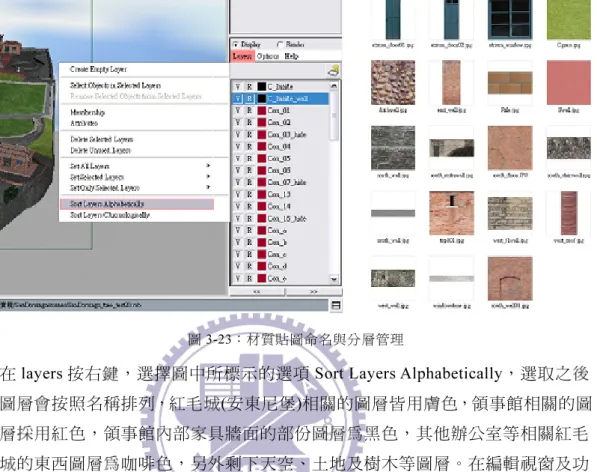Click the black color swatch of C_Inside layer
The image size is (597, 472).
(262, 87)
